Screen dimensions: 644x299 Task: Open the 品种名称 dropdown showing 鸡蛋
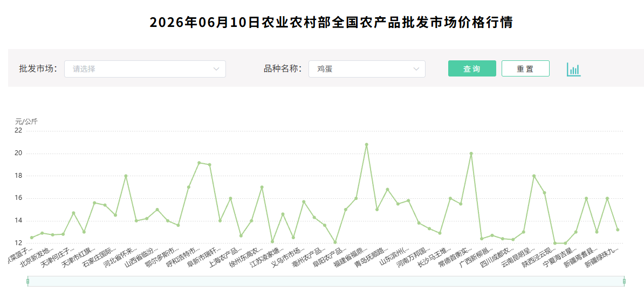(x=367, y=69)
